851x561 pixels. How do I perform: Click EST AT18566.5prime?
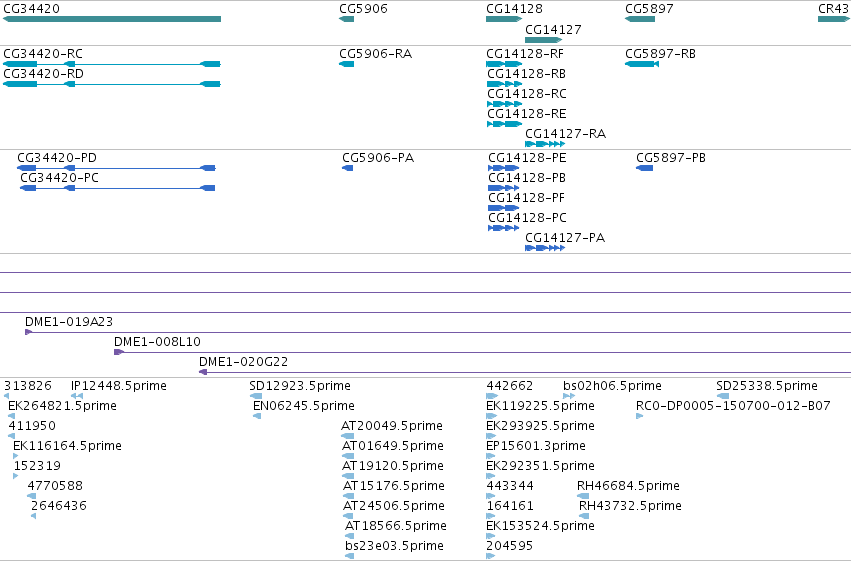point(349,537)
